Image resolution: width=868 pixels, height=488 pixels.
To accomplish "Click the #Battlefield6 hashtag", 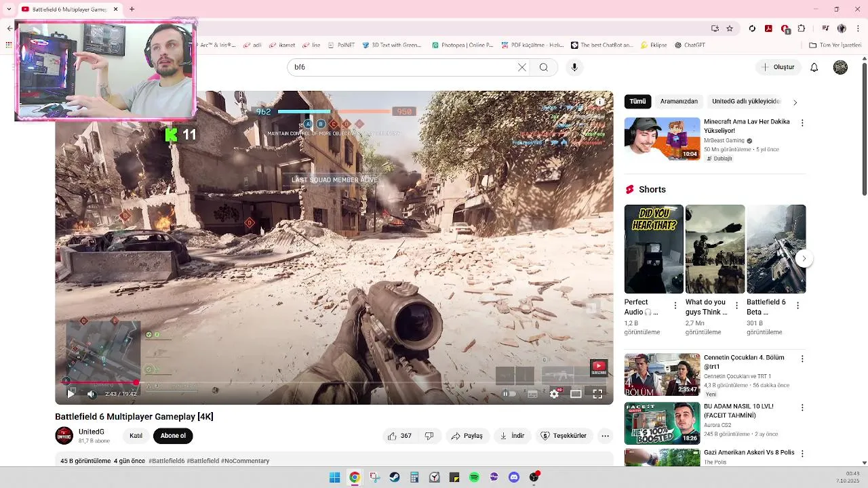I will point(167,461).
